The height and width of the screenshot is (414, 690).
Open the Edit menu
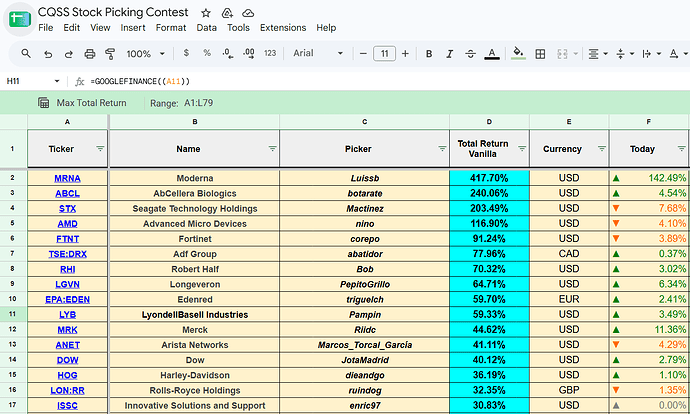tap(71, 28)
